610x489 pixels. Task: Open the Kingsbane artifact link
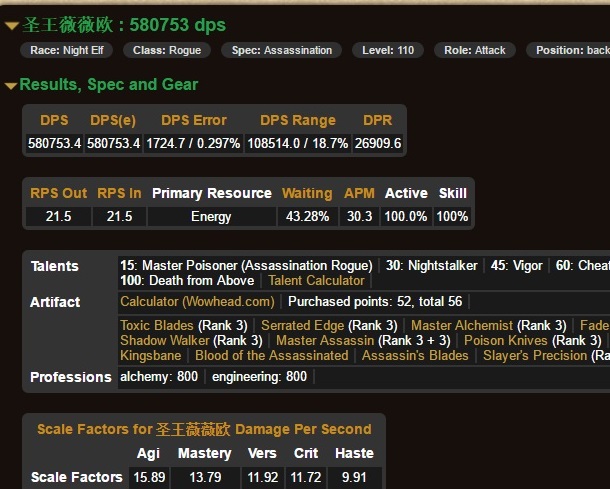point(151,355)
